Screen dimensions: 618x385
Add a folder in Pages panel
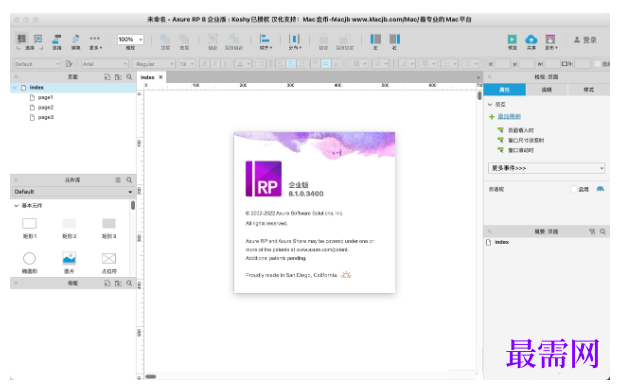pyautogui.click(x=118, y=77)
